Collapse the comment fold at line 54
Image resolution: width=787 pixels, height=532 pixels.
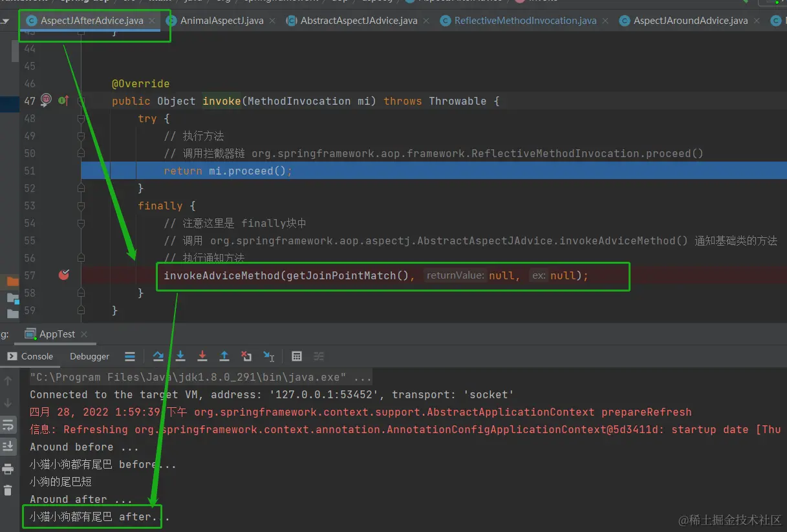pos(81,223)
